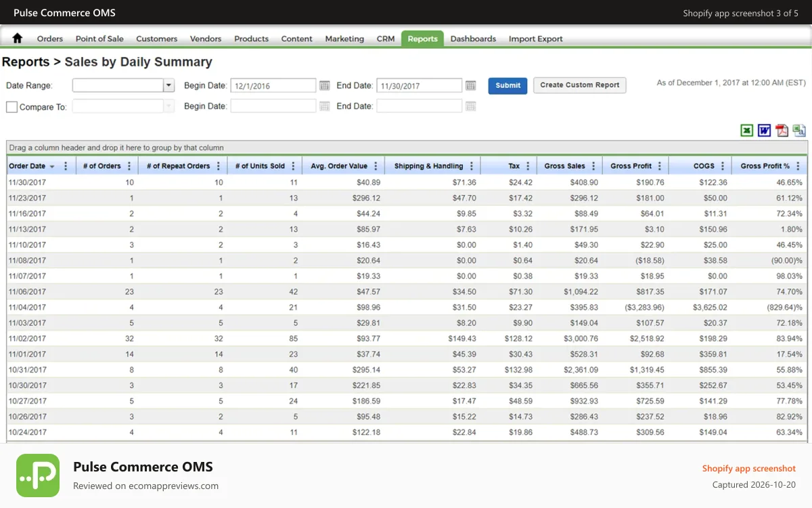Open Gross Sales column options menu
The width and height of the screenshot is (812, 508).
[593, 166]
